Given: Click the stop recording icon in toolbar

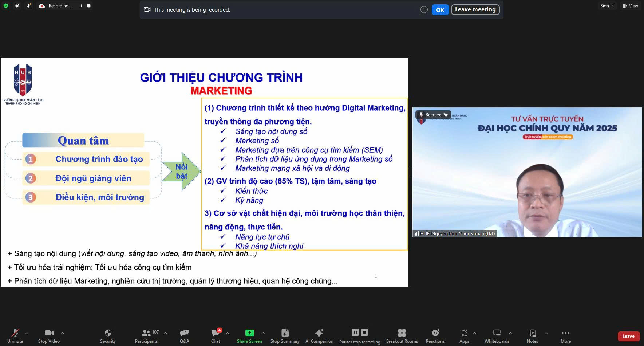Looking at the screenshot, I should click(364, 332).
